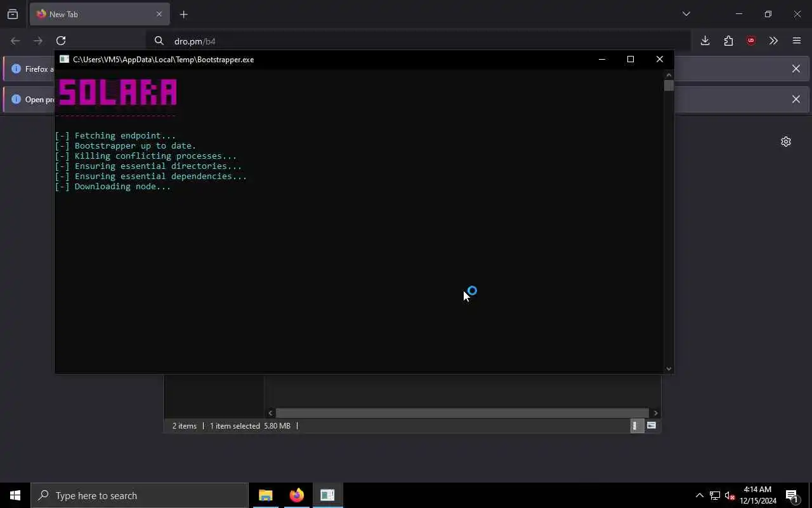Minimize the Bootstrapper console window
812x508 pixels.
[601, 59]
